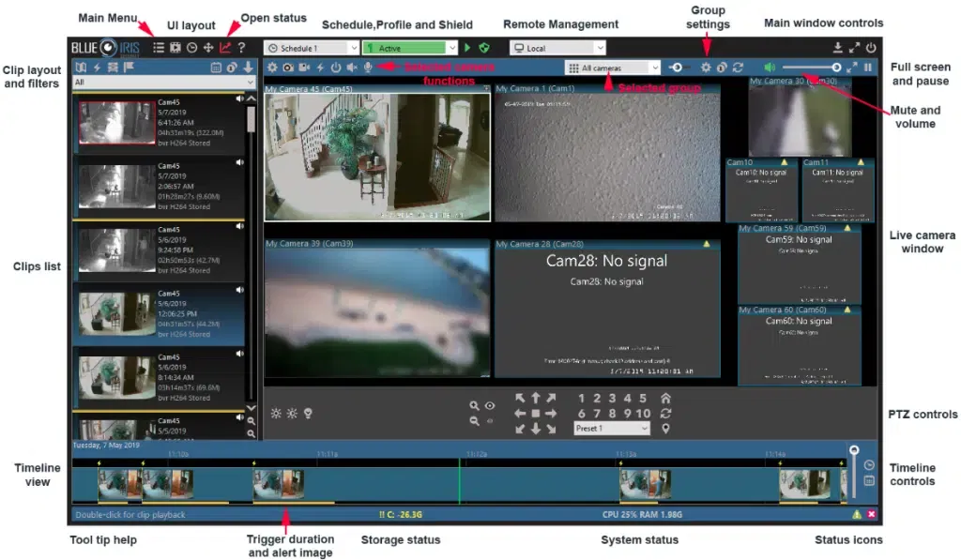Select the top Cam45 6:41:26 AM clip
This screenshot has height=560, width=961.
coord(158,124)
